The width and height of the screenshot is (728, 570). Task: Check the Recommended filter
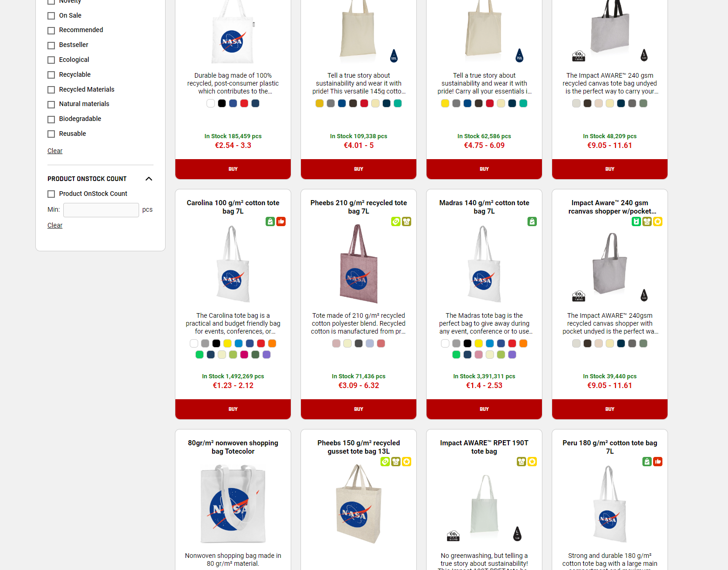51,31
